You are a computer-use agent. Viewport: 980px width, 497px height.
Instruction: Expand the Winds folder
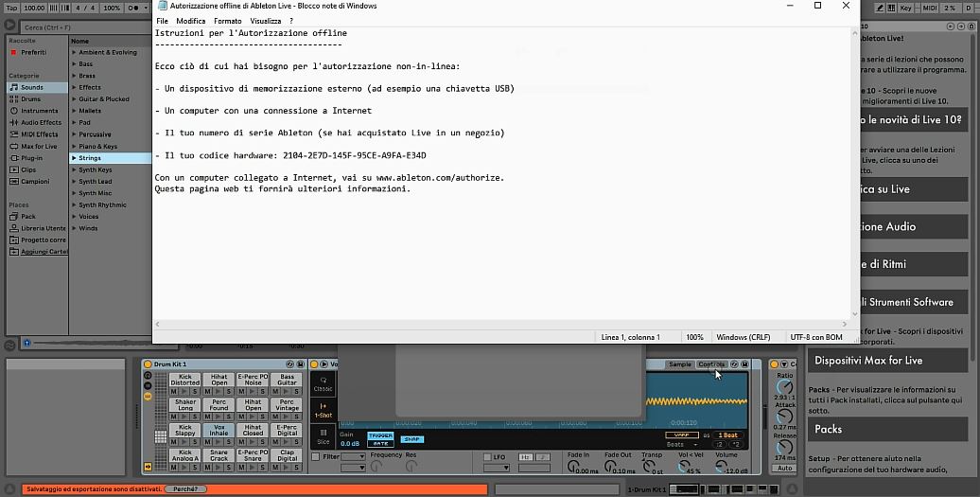74,228
